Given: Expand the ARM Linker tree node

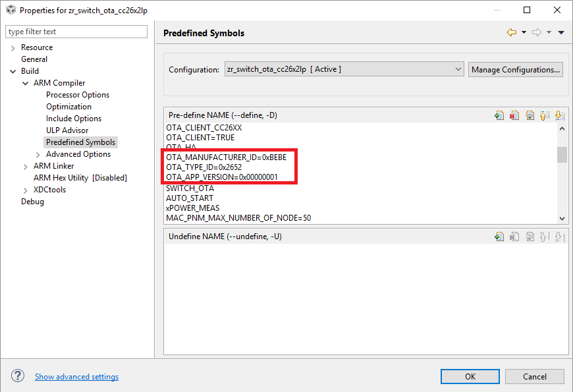Looking at the screenshot, I should click(x=26, y=166).
